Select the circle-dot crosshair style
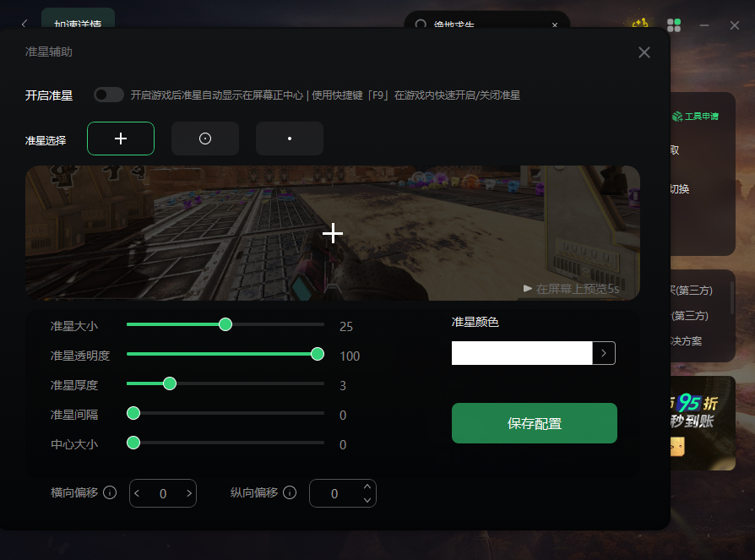This screenshot has height=560, width=755. (x=205, y=139)
